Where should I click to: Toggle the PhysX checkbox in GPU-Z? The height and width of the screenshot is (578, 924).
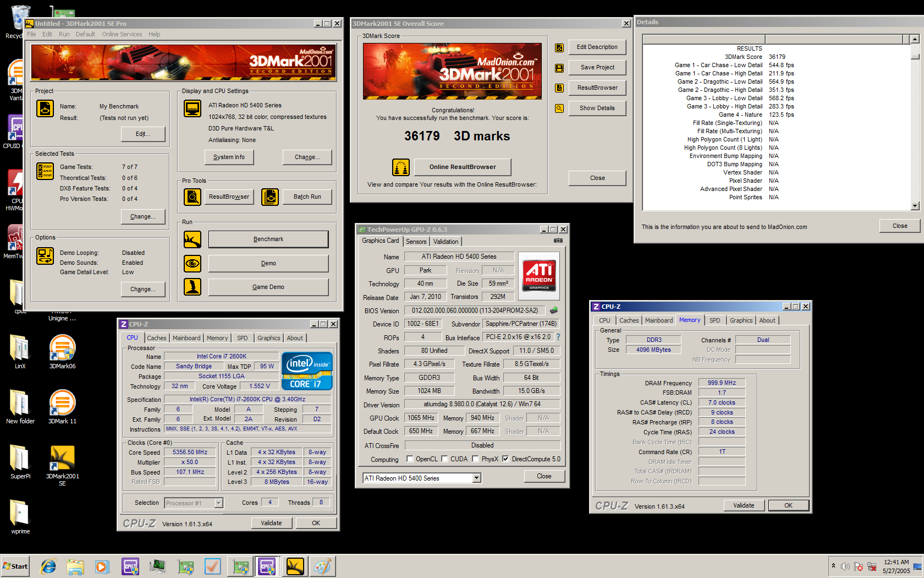tap(475, 459)
